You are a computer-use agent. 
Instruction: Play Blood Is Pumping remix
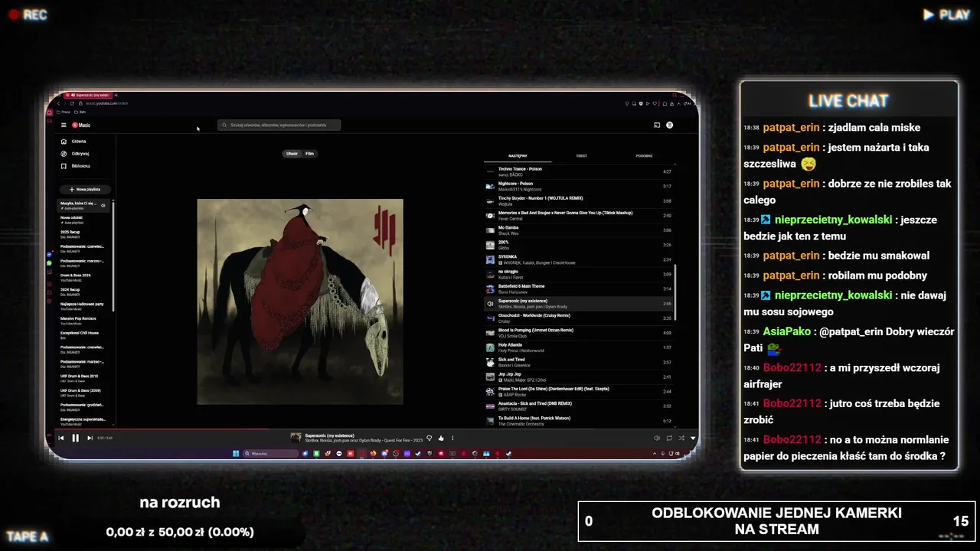pyautogui.click(x=580, y=333)
